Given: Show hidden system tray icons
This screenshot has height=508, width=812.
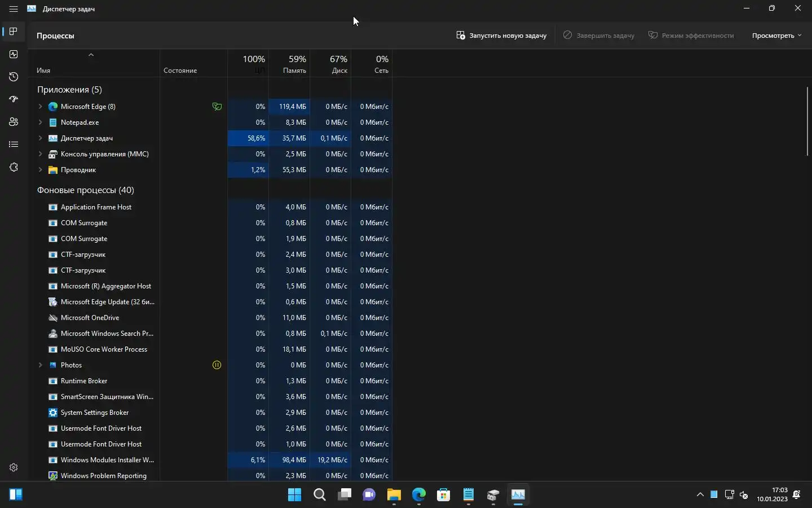Looking at the screenshot, I should pyautogui.click(x=700, y=494).
